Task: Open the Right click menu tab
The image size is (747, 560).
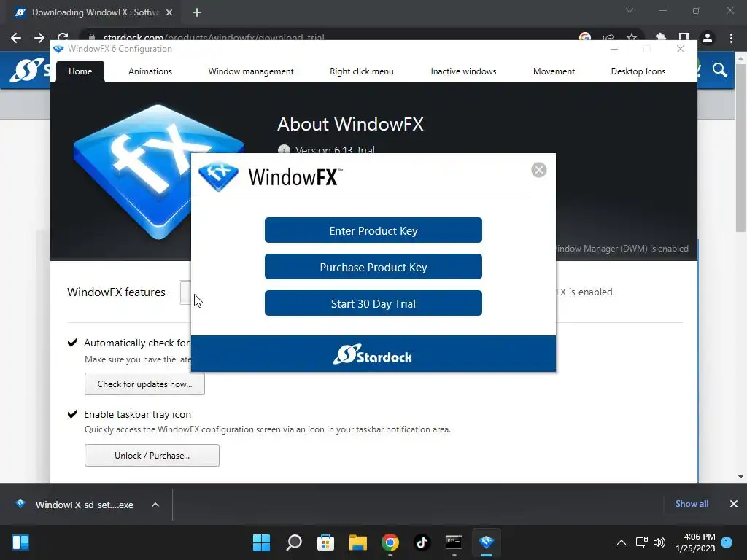Action: point(362,71)
